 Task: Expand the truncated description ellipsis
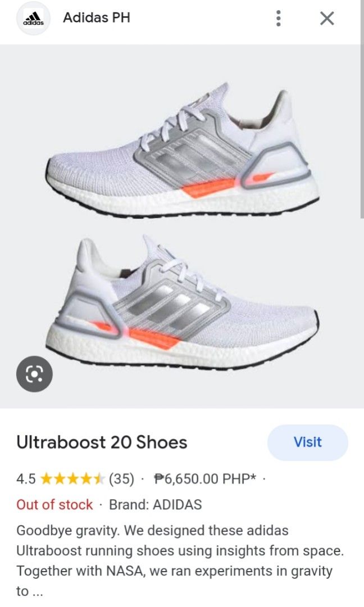click(35, 591)
